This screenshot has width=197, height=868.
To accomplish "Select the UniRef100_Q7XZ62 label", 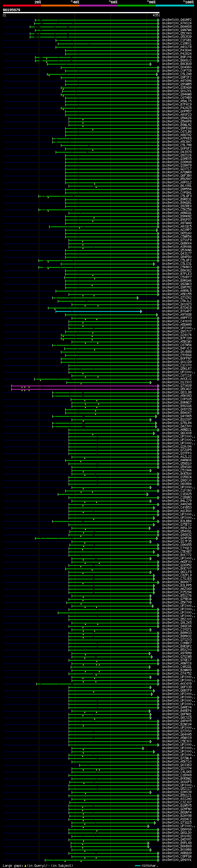I will coord(177,297).
